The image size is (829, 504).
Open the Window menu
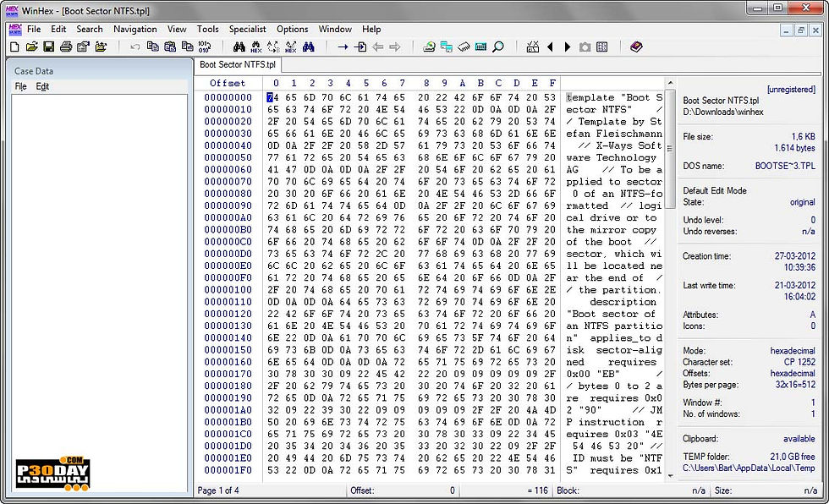coord(335,29)
